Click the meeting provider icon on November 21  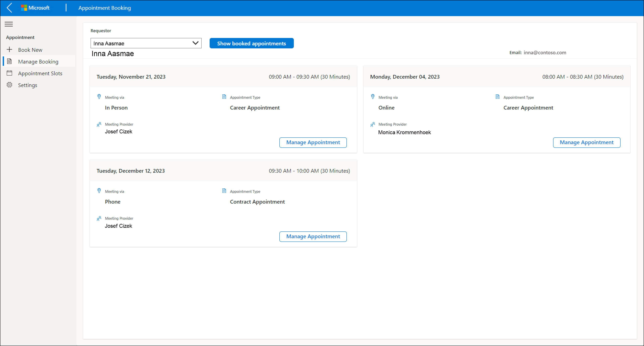(x=99, y=124)
